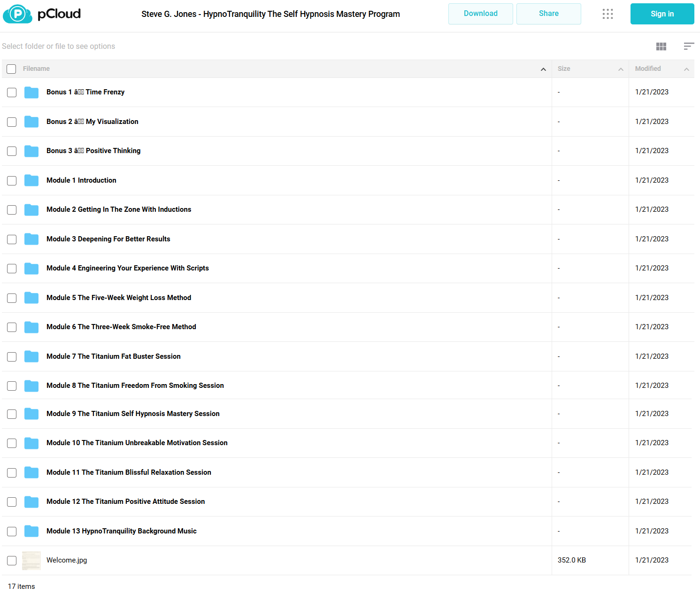Open Module 13 HypnoTranquility Background Music folder
Viewport: 700px width, 594px height.
click(122, 531)
